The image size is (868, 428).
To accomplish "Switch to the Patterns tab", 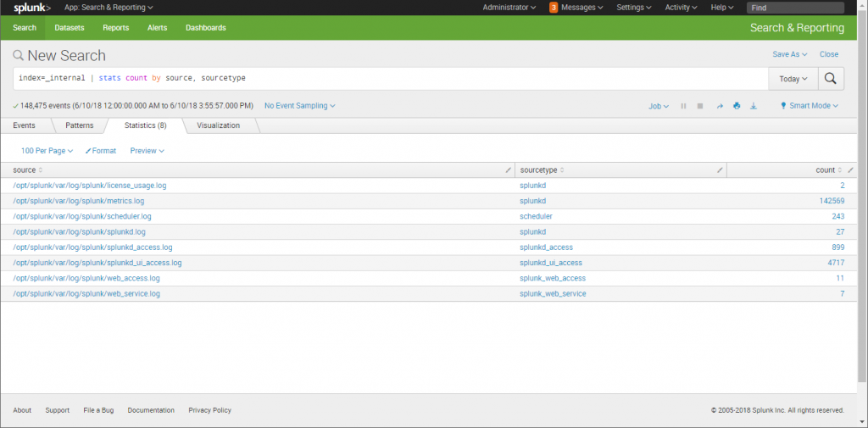I will (x=79, y=125).
